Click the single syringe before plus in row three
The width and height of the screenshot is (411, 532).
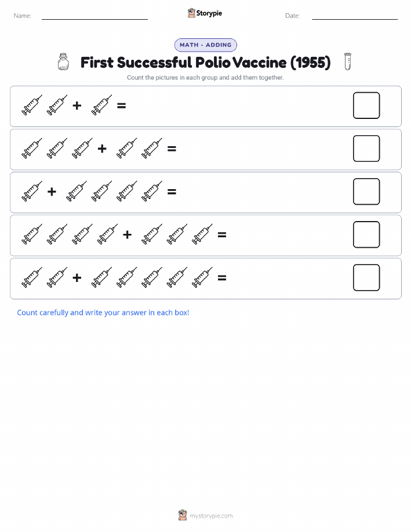coord(32,191)
